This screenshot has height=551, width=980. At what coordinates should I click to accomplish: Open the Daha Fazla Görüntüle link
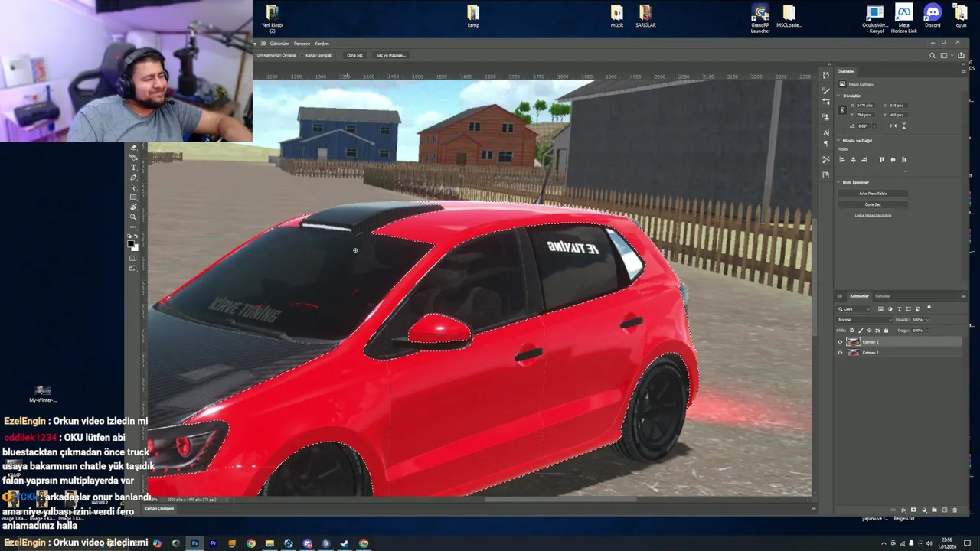click(x=873, y=216)
